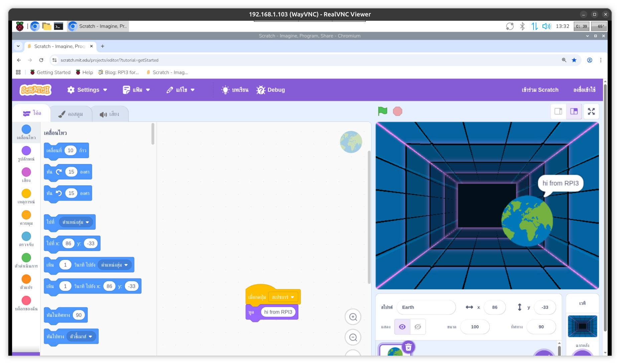Click the red stop sign button

[398, 111]
